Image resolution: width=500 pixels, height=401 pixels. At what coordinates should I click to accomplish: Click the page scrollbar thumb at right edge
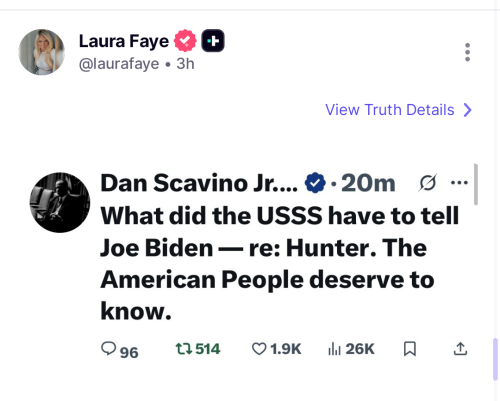tap(495, 359)
